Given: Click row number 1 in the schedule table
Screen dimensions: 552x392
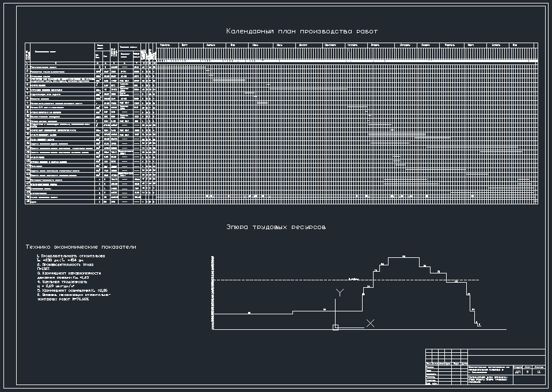Looking at the screenshot, I should [x=27, y=67].
